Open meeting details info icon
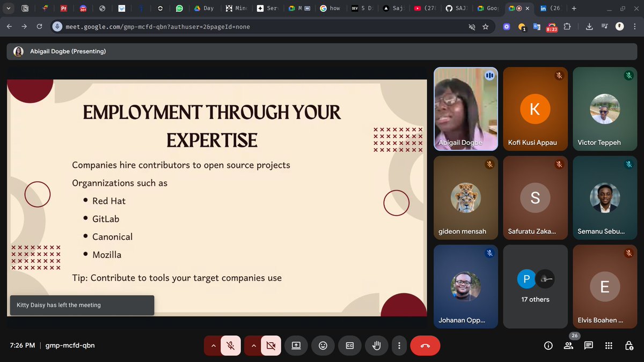This screenshot has height=362, width=644. click(548, 346)
